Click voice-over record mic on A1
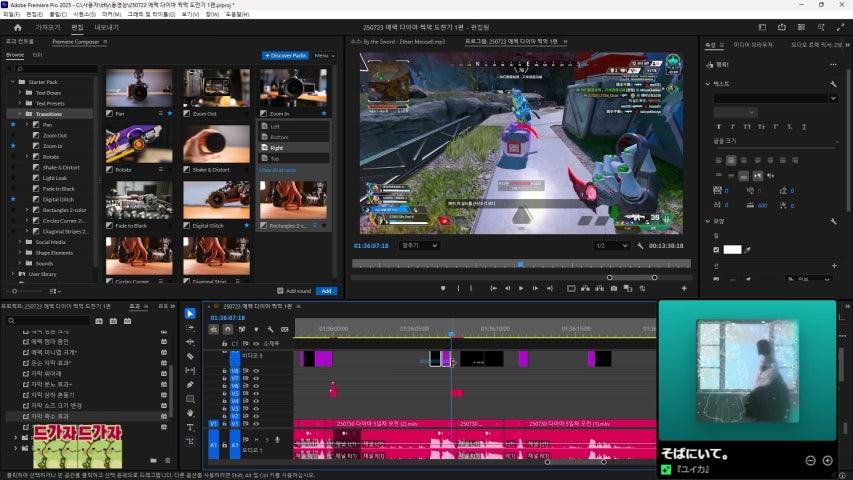This screenshot has height=480, width=853. click(277, 439)
